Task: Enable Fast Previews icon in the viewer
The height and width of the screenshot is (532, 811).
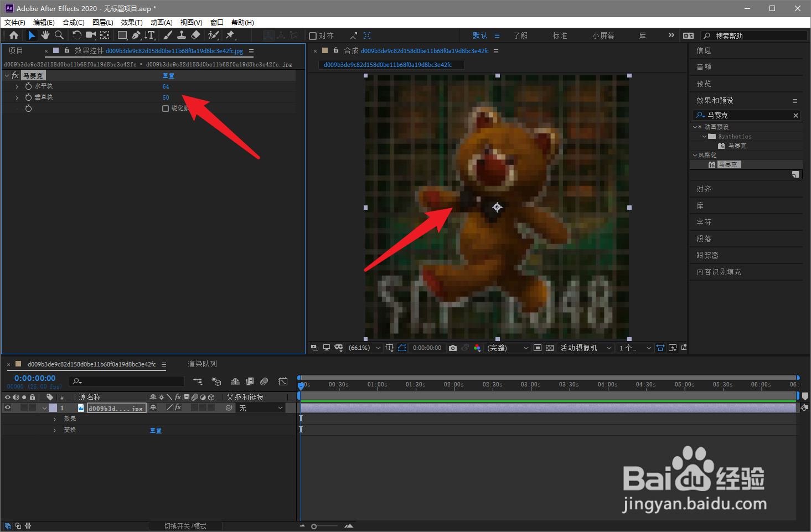Action: [673, 348]
